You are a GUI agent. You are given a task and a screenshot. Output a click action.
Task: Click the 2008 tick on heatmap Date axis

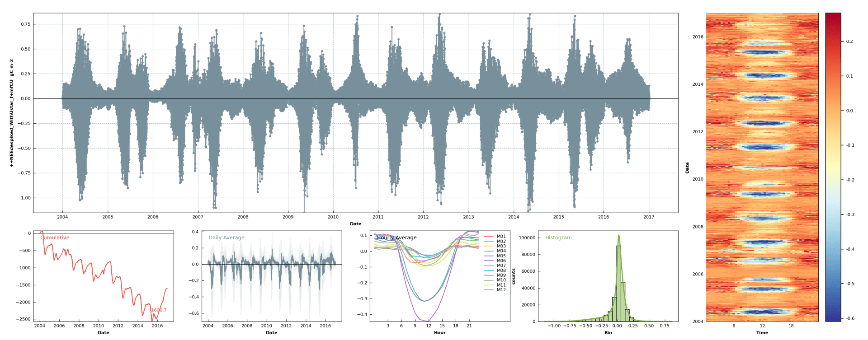pyautogui.click(x=698, y=227)
